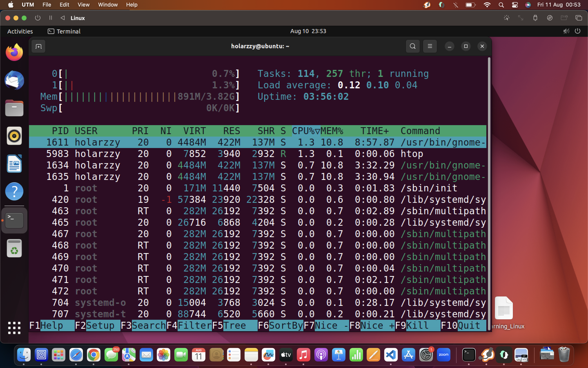Open a new terminal tab
The width and height of the screenshot is (588, 368).
[x=38, y=46]
